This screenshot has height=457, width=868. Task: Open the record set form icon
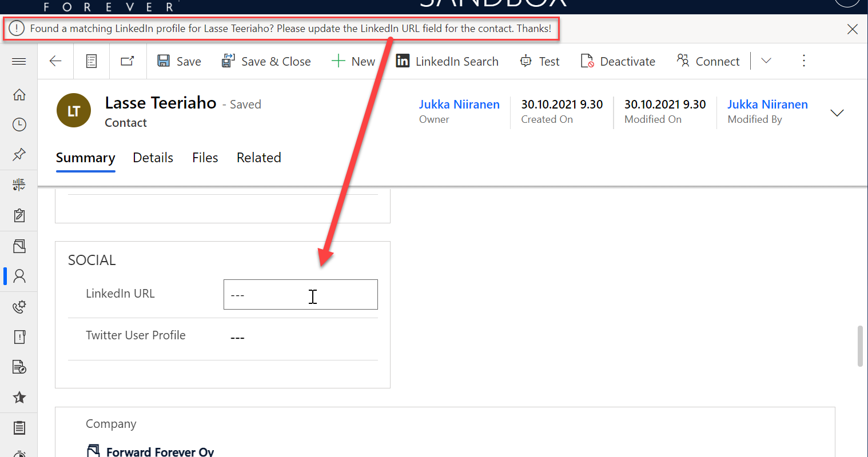pos(91,61)
